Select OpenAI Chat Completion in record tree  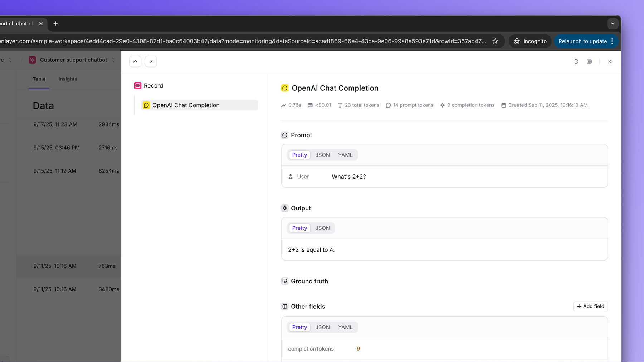click(199, 105)
